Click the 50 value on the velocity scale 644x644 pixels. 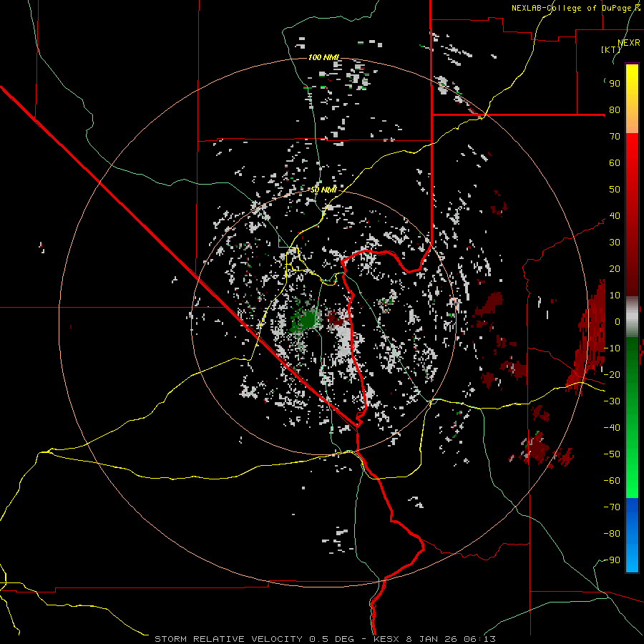pos(615,190)
